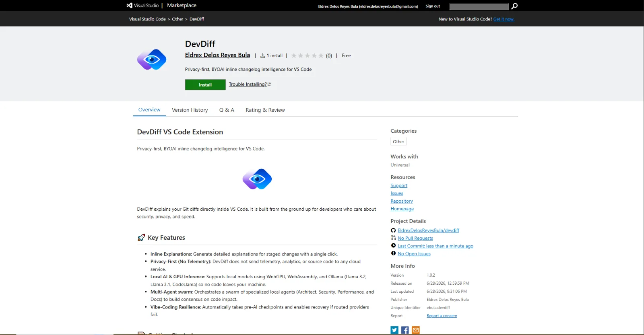Click Report a concern link
644x335 pixels.
coord(442,316)
